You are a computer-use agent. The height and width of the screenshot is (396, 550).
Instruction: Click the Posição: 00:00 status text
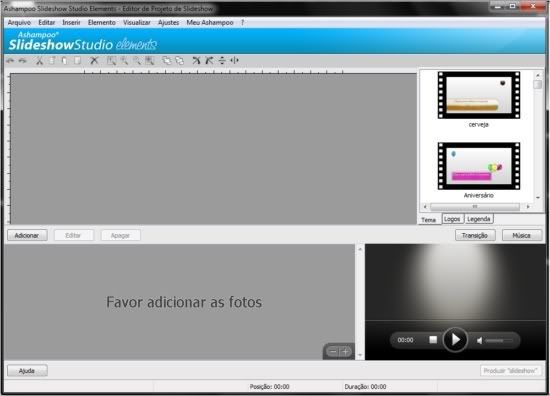coord(269,387)
